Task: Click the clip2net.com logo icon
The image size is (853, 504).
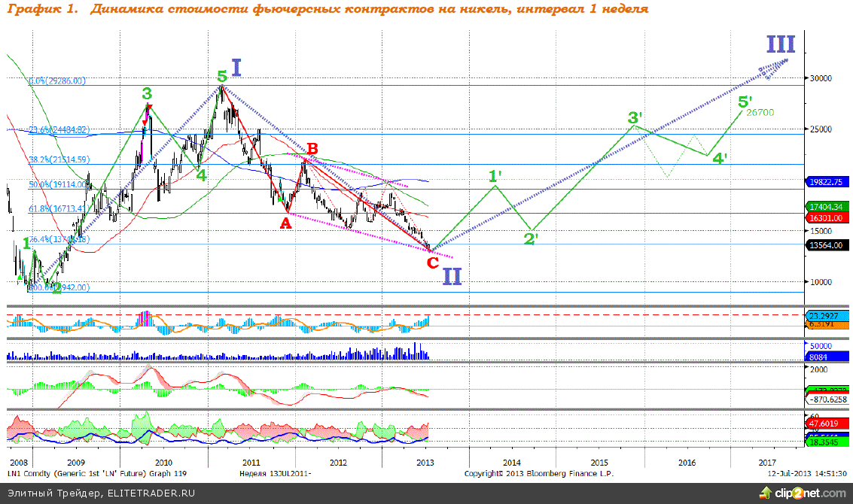Action: pos(769,493)
